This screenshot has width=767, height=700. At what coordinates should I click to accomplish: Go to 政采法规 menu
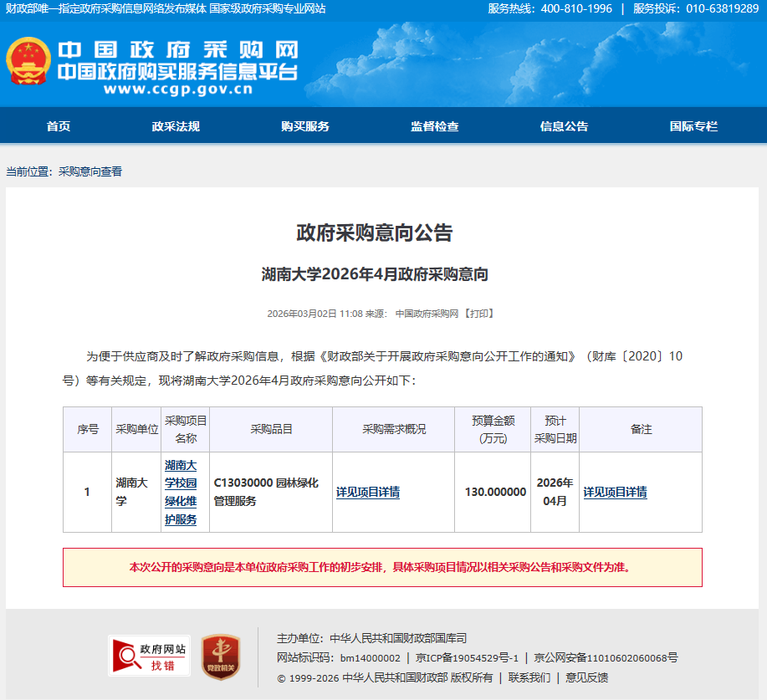[x=176, y=126]
